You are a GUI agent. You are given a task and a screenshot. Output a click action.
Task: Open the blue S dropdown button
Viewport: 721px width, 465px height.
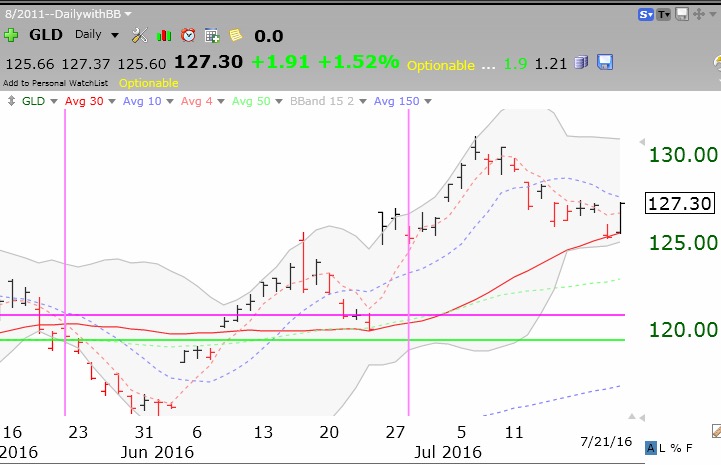coord(646,15)
